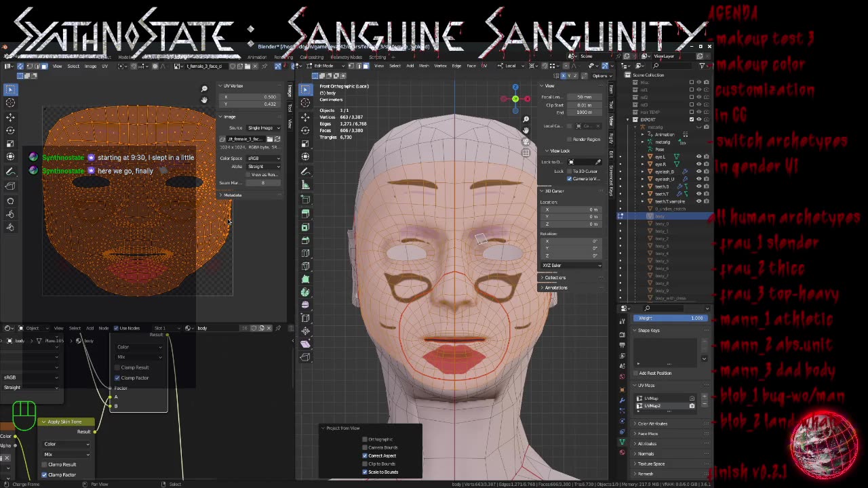This screenshot has width=868, height=488.
Task: Select teeth.T.vampire object in outliner
Action: (670, 201)
